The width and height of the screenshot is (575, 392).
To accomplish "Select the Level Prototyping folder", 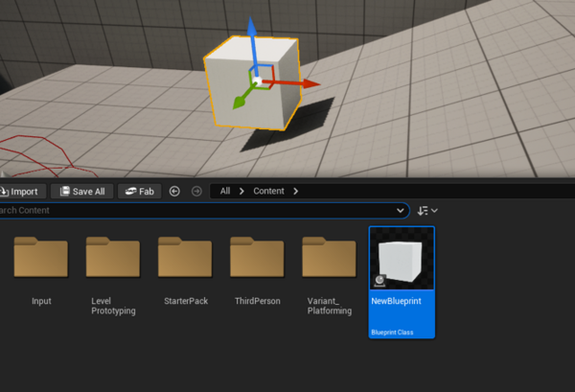I will [113, 257].
